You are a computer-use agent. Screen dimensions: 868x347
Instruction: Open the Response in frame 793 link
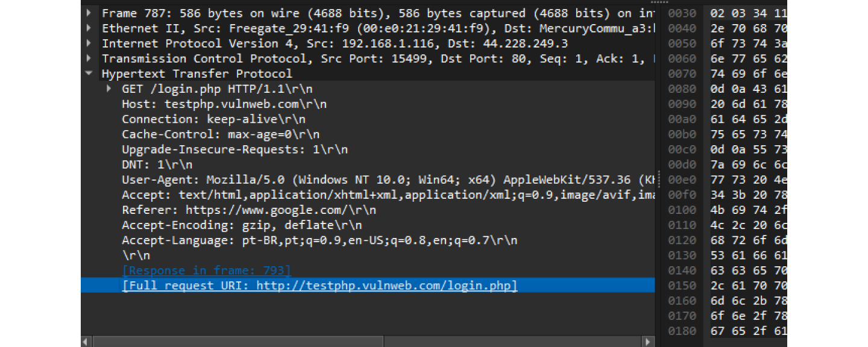[206, 270]
